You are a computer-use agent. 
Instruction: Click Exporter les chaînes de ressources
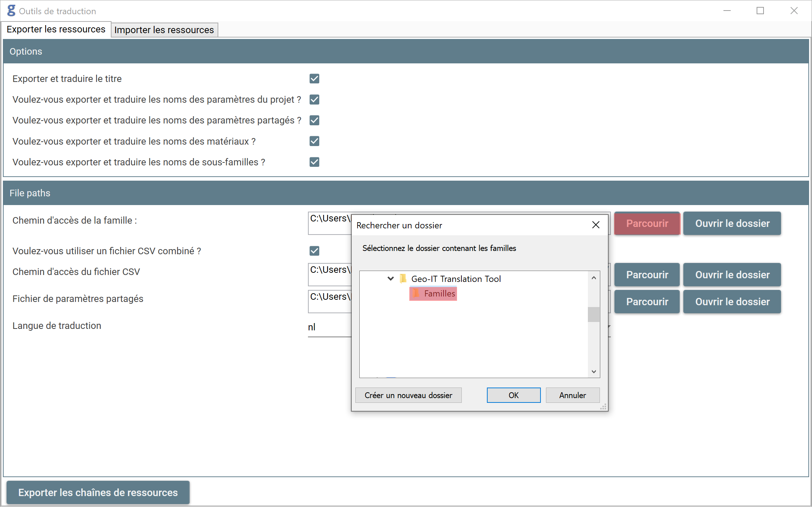tap(98, 492)
